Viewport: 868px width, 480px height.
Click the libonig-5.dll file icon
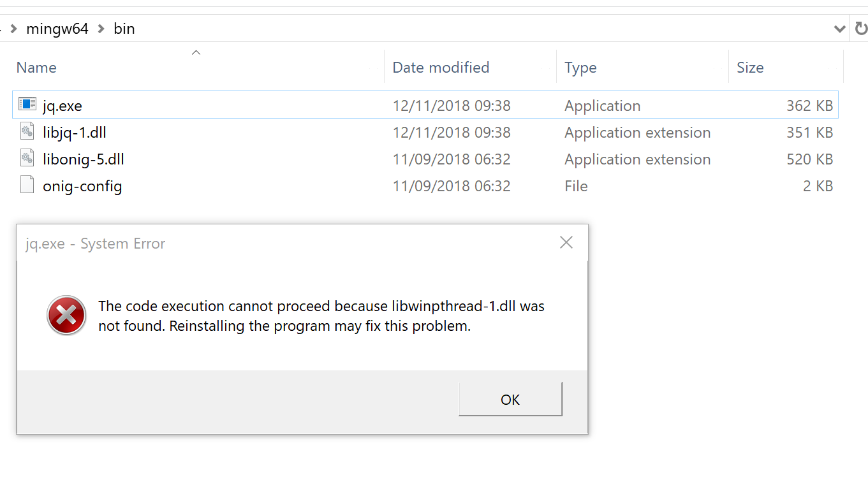(27, 157)
